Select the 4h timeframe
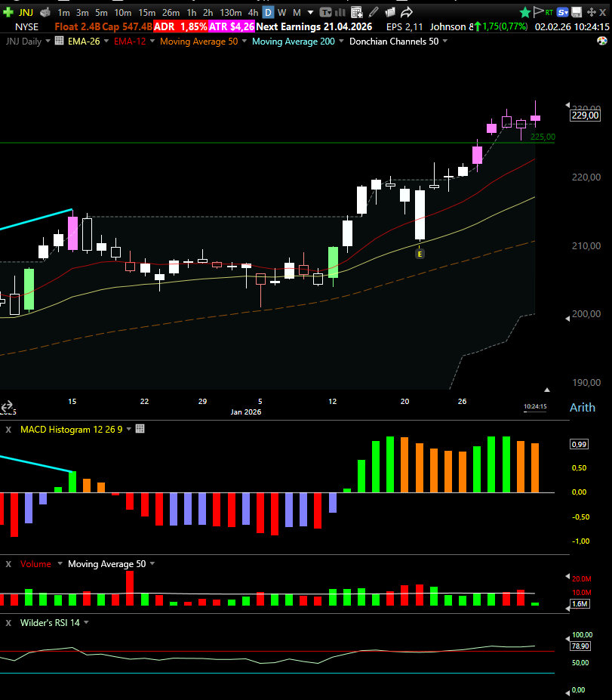Image resolution: width=612 pixels, height=700 pixels. pos(253,13)
